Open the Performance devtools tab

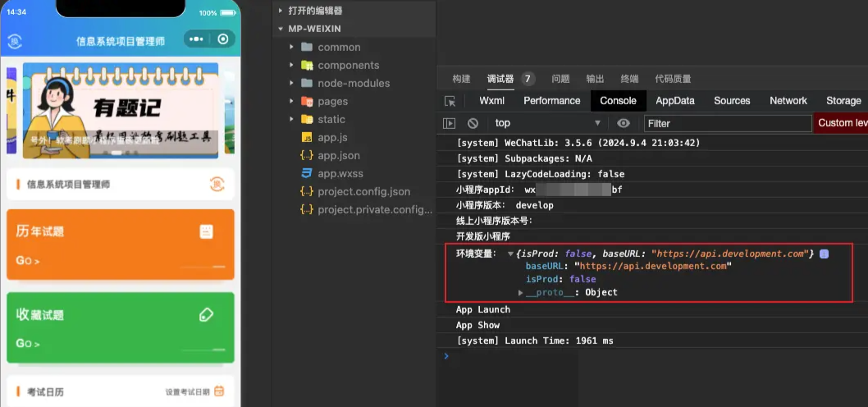(x=552, y=101)
